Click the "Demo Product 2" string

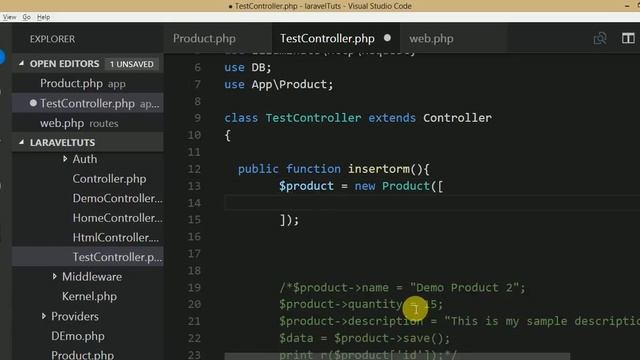pyautogui.click(x=464, y=287)
